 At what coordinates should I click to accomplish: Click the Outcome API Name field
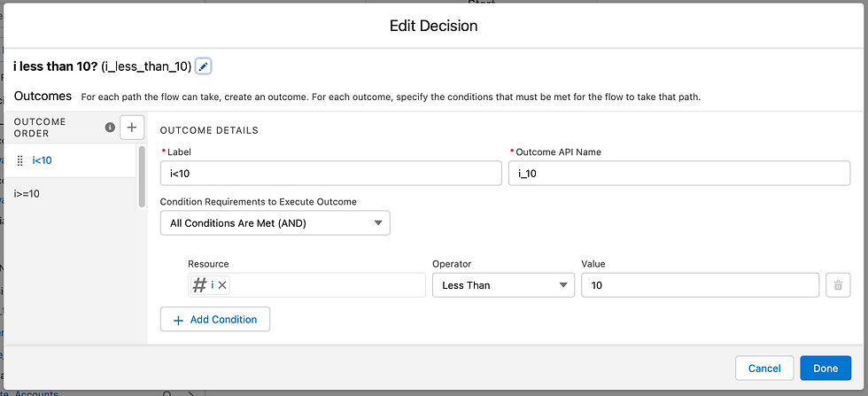click(x=679, y=174)
